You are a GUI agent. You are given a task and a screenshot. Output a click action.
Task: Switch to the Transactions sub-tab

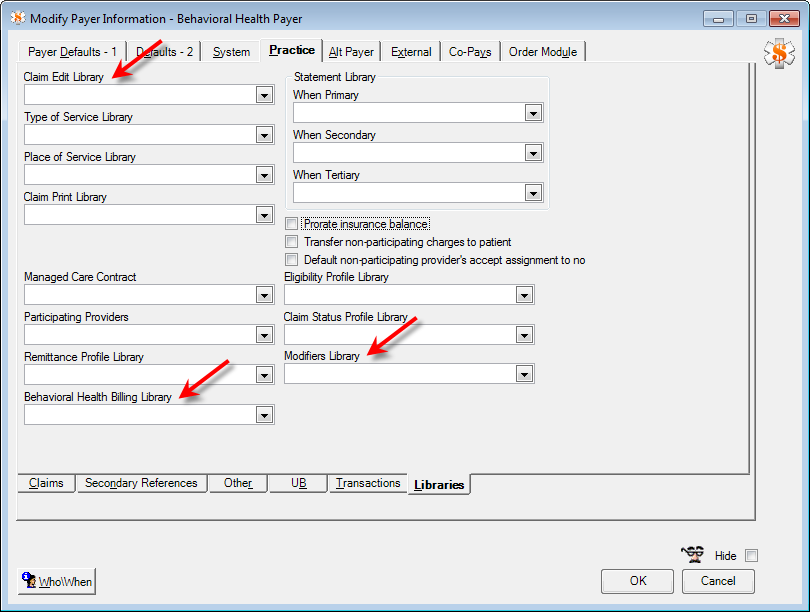pos(368,483)
